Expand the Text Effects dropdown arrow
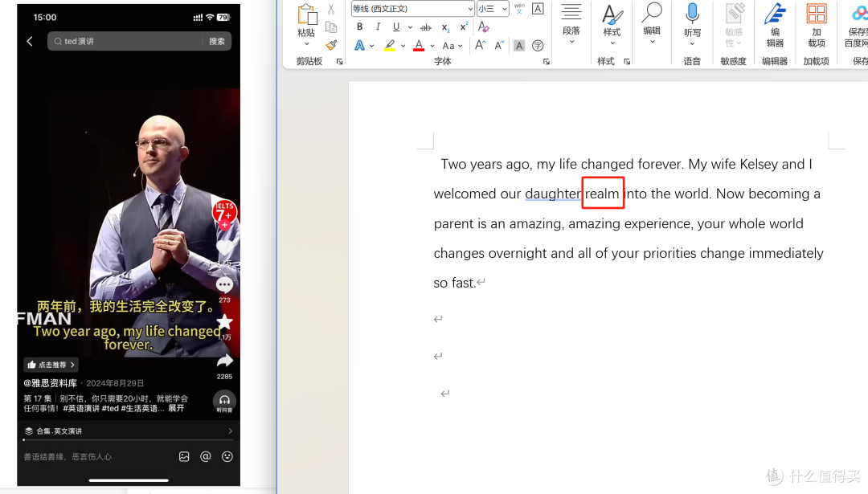This screenshot has height=494, width=868. 372,46
